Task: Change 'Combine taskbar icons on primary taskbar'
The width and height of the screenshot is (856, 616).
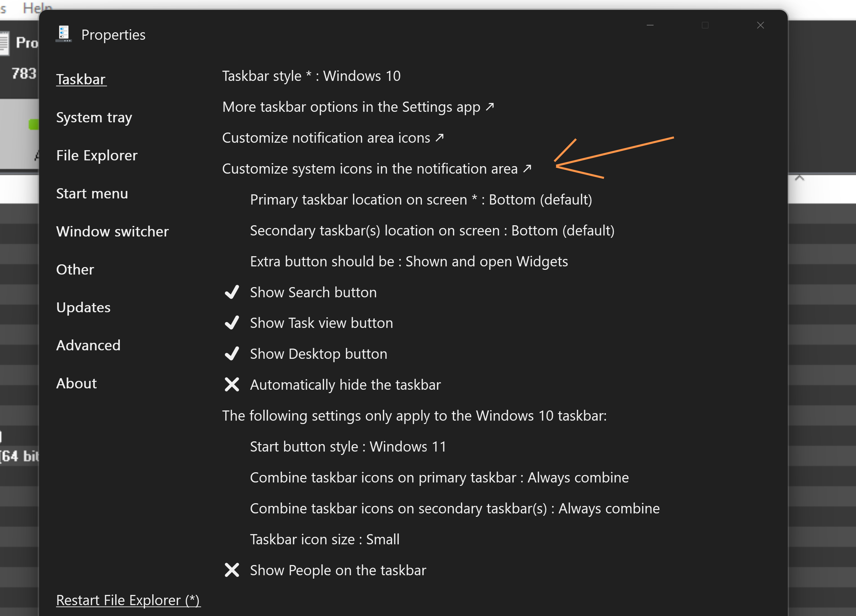Action: pos(439,477)
